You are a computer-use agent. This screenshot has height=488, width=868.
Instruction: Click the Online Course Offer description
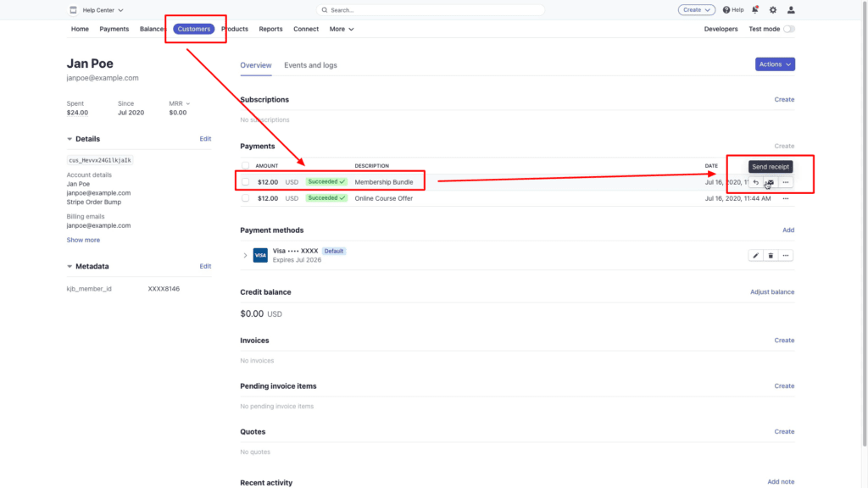tap(384, 198)
